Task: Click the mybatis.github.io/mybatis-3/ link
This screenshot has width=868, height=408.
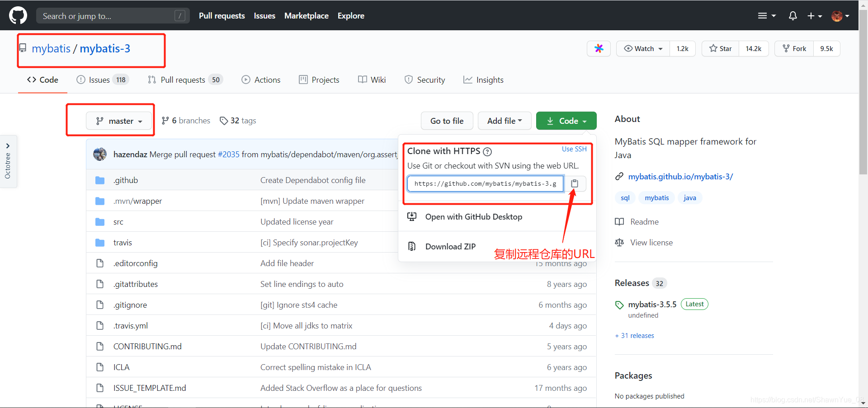Action: point(680,177)
